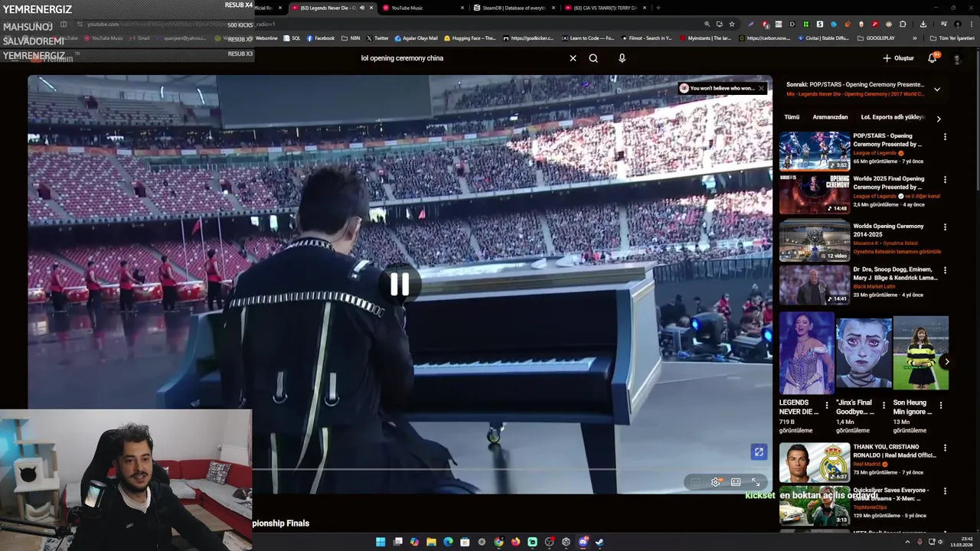Clear the YouTube search box text

573,58
